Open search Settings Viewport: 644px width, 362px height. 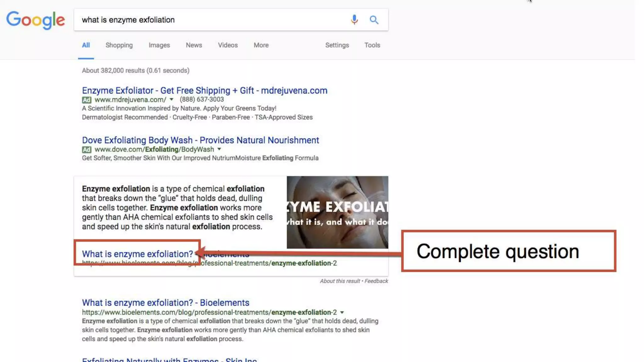point(337,45)
